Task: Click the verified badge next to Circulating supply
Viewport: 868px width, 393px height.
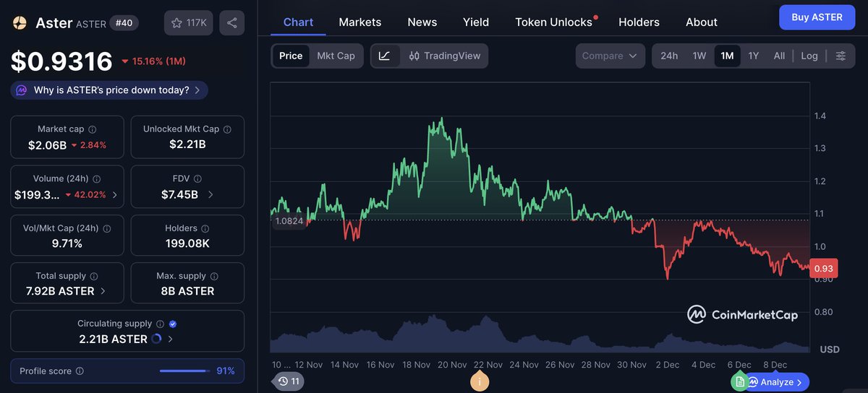Action: (x=173, y=324)
